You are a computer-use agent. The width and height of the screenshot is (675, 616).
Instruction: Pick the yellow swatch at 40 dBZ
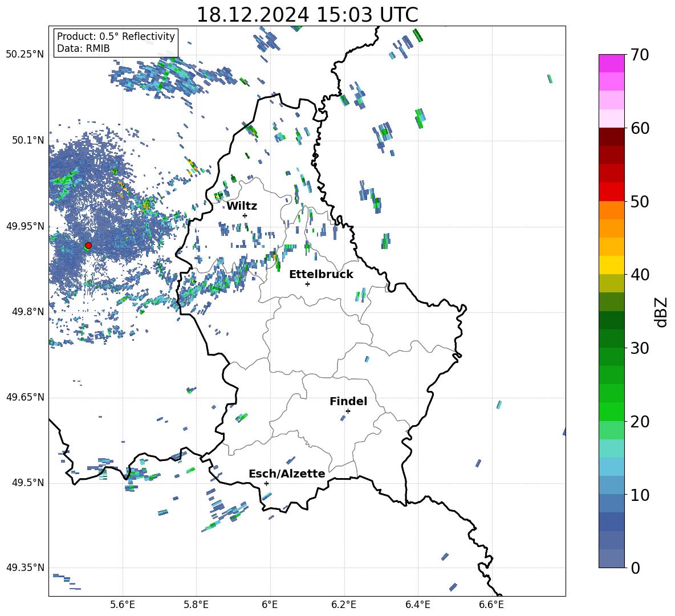coord(612,265)
